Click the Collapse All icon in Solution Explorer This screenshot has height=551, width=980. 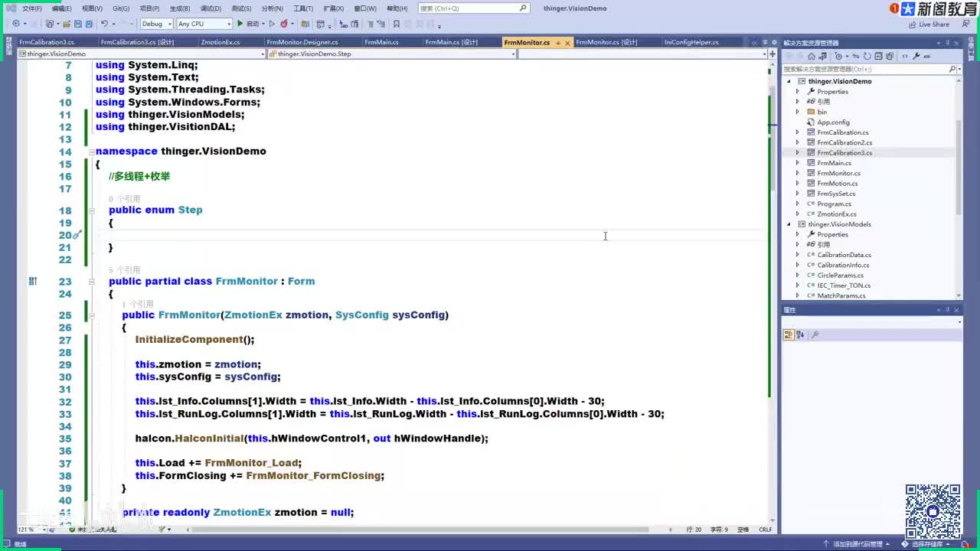pos(878,57)
